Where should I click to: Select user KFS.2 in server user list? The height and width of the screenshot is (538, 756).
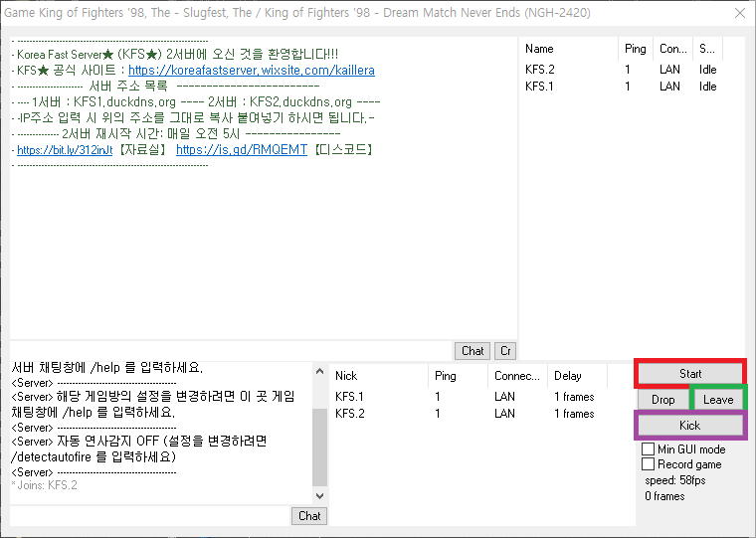pos(540,70)
